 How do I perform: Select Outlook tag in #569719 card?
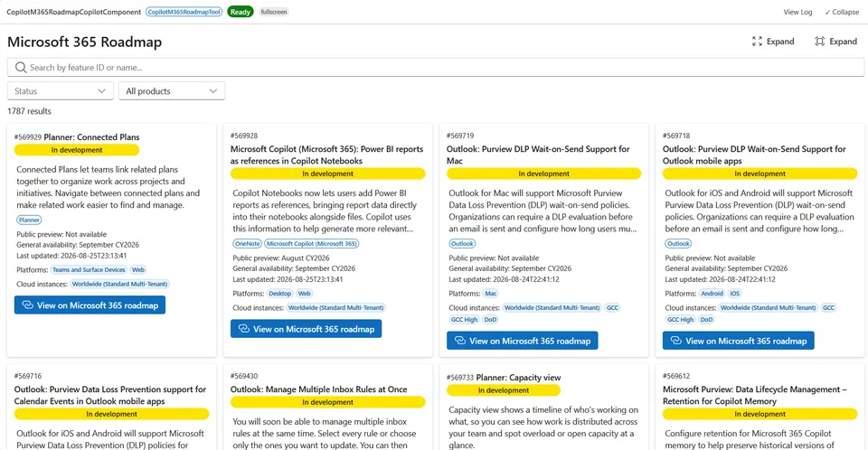(x=462, y=244)
